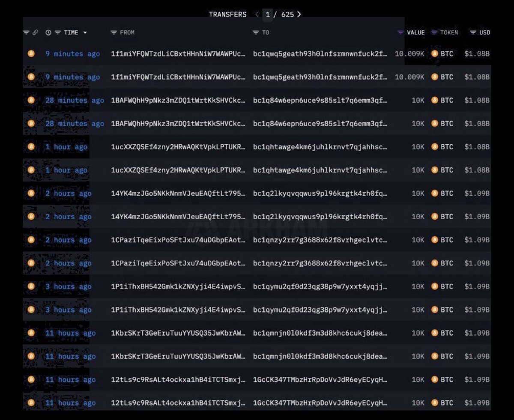This screenshot has width=514, height=420.
Task: Click the TRANSFERS section title
Action: pyautogui.click(x=227, y=15)
